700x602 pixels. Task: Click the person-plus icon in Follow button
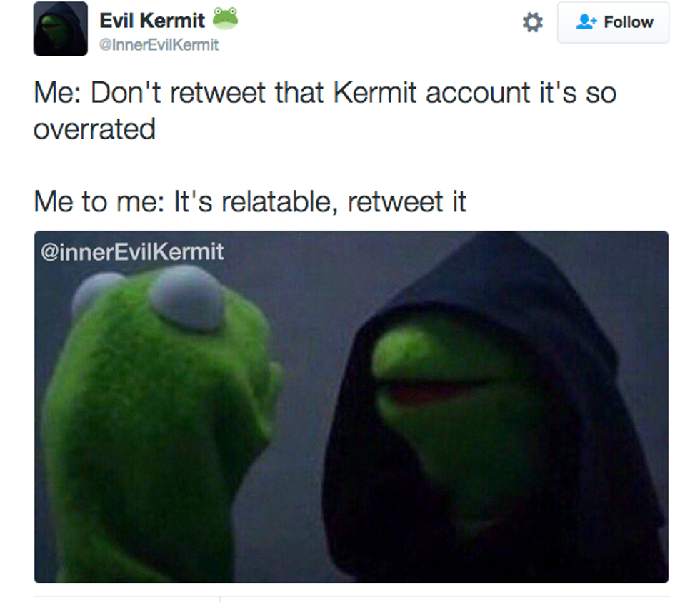click(586, 21)
